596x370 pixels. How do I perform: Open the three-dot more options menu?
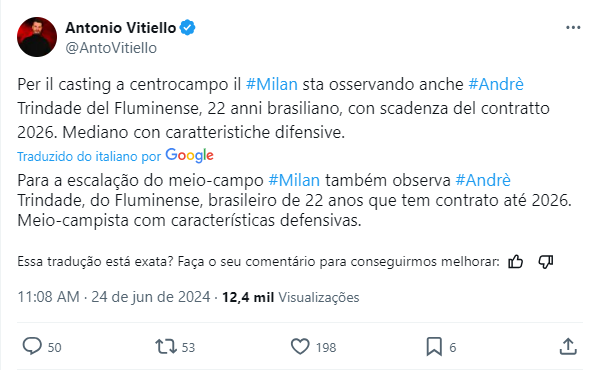pyautogui.click(x=573, y=28)
